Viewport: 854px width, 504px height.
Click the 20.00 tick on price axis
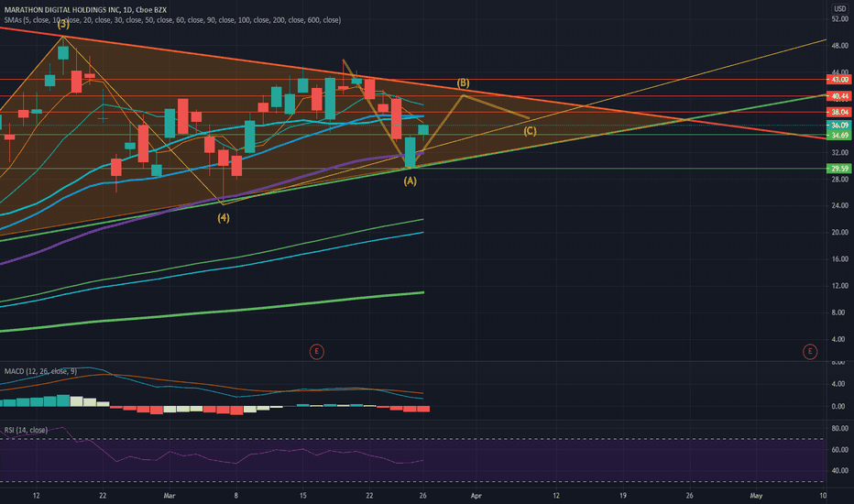(840, 233)
